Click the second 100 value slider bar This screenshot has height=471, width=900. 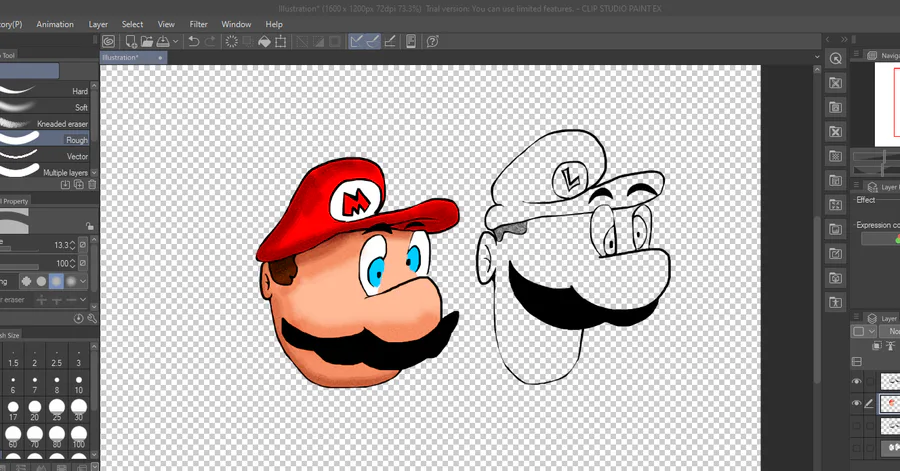tap(19, 267)
